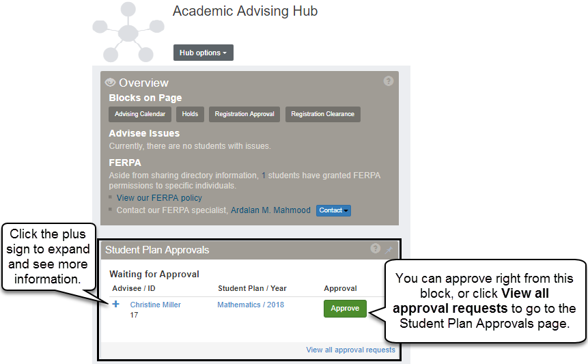Jump to the Registration Approval block
Viewport: 588px width, 364px height.
(x=244, y=114)
